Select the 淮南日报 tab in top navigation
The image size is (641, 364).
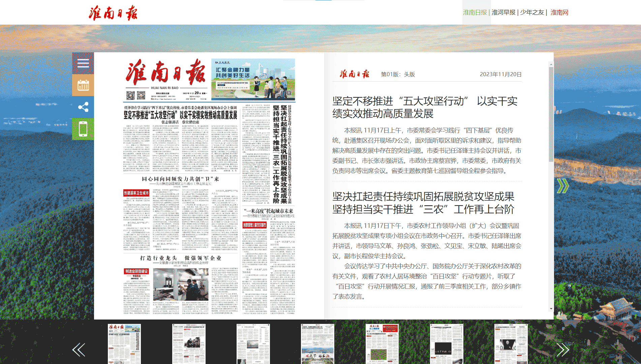pyautogui.click(x=475, y=12)
